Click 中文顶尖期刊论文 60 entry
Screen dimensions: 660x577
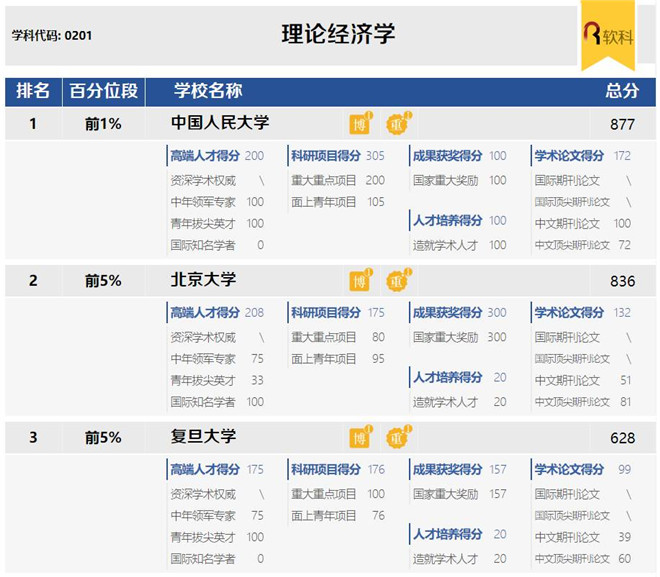tap(583, 559)
